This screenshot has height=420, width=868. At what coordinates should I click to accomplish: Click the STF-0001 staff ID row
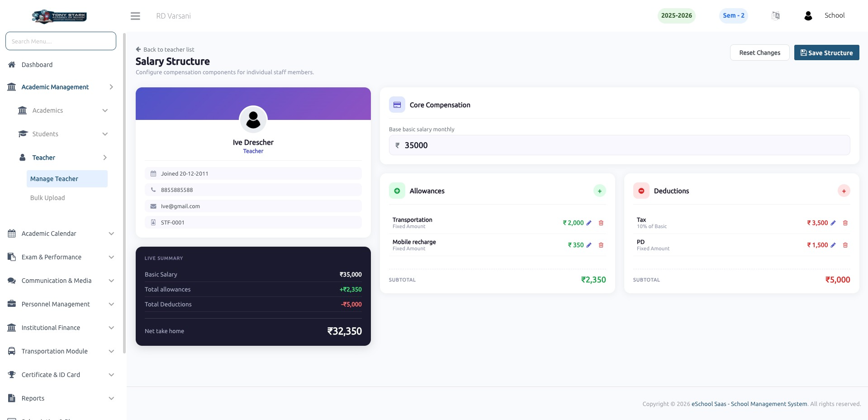pos(253,222)
